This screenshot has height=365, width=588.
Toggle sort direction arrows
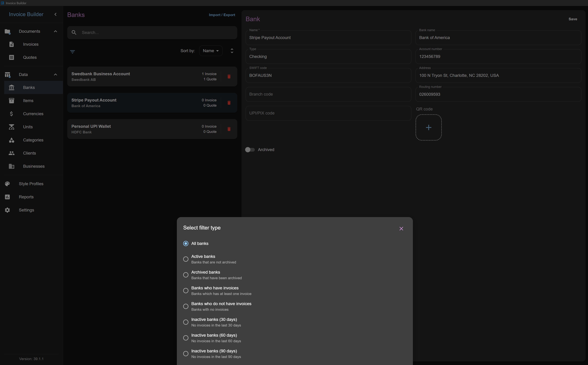pyautogui.click(x=232, y=51)
